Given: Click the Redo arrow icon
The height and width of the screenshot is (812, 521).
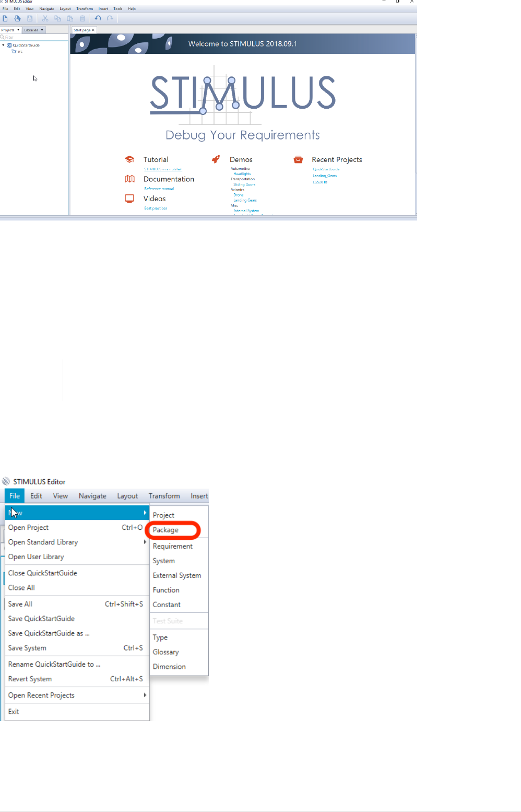Looking at the screenshot, I should pyautogui.click(x=110, y=18).
